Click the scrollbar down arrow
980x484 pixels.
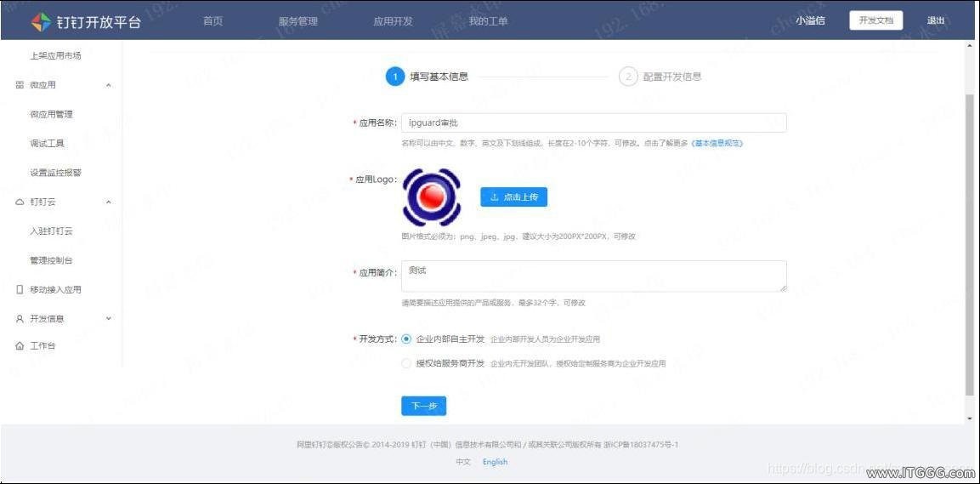(969, 419)
